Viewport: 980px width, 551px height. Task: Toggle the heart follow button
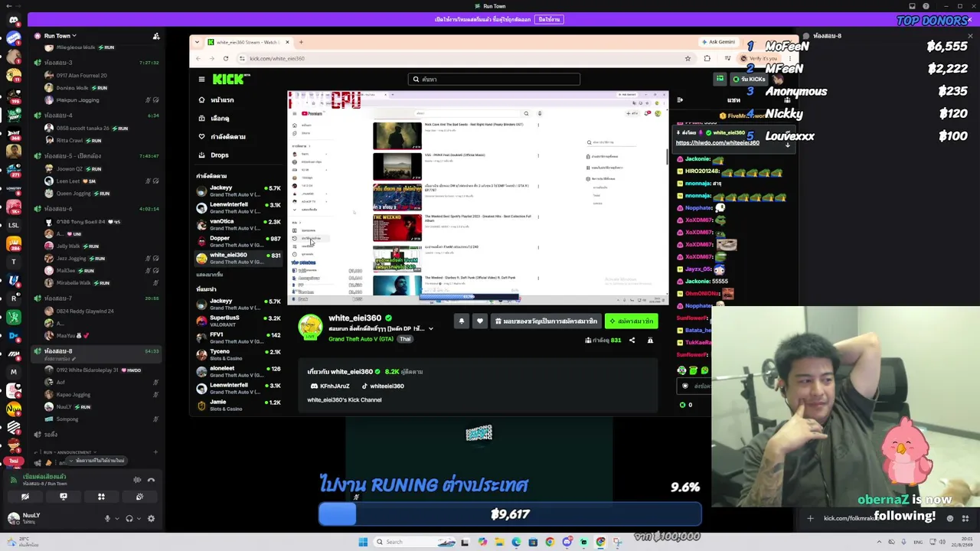click(x=480, y=321)
